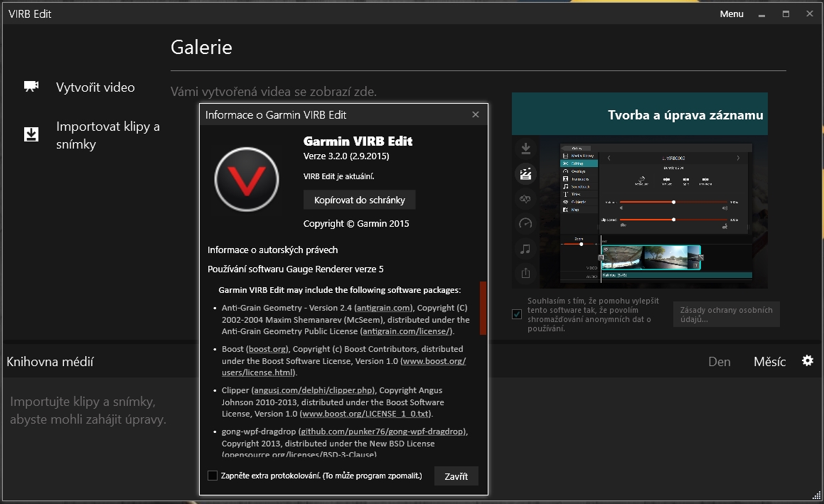The width and height of the screenshot is (824, 504).
Task: Open media library settings gear
Action: point(808,360)
